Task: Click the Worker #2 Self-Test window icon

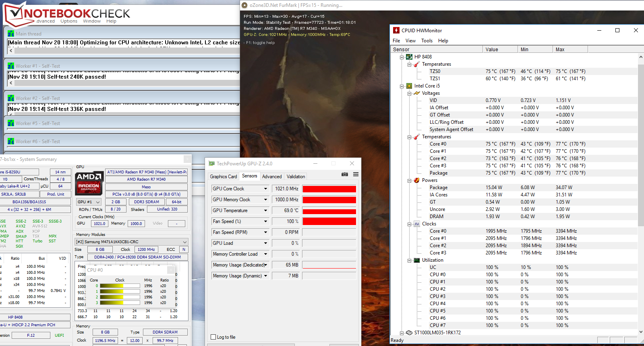Action: point(11,98)
